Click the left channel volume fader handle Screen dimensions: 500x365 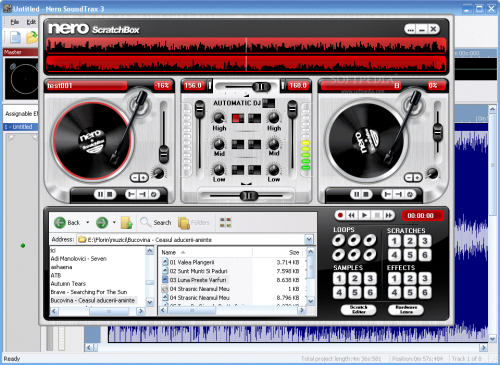tap(200, 109)
